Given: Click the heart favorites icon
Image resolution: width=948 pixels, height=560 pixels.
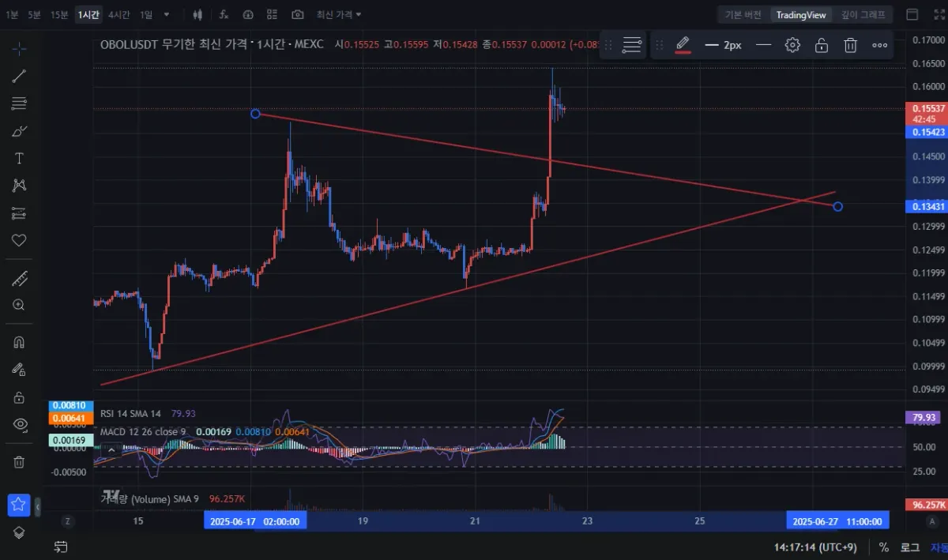Looking at the screenshot, I should click(19, 240).
